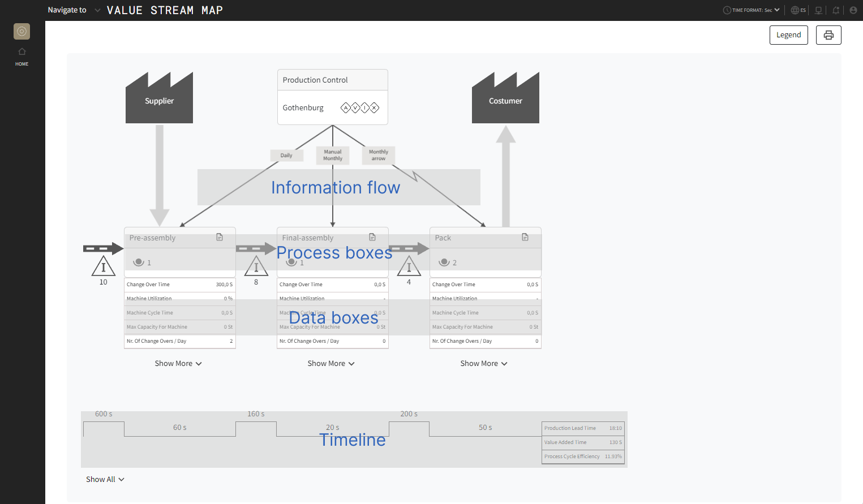
Task: Click the printer icon button
Action: coord(828,35)
